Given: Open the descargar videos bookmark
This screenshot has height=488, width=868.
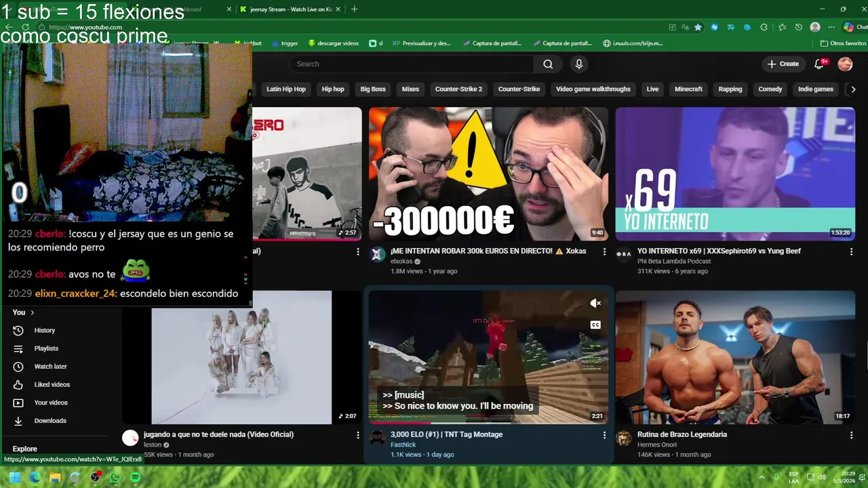Looking at the screenshot, I should [333, 43].
